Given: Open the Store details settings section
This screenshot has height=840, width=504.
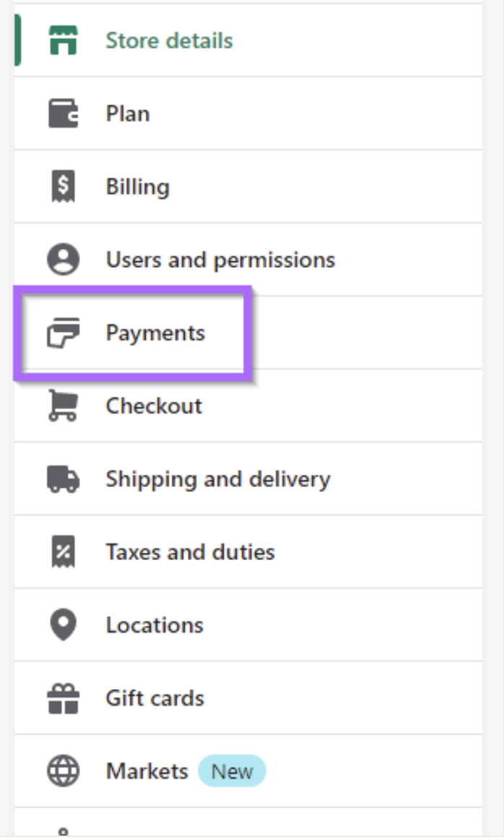Looking at the screenshot, I should click(248, 40).
